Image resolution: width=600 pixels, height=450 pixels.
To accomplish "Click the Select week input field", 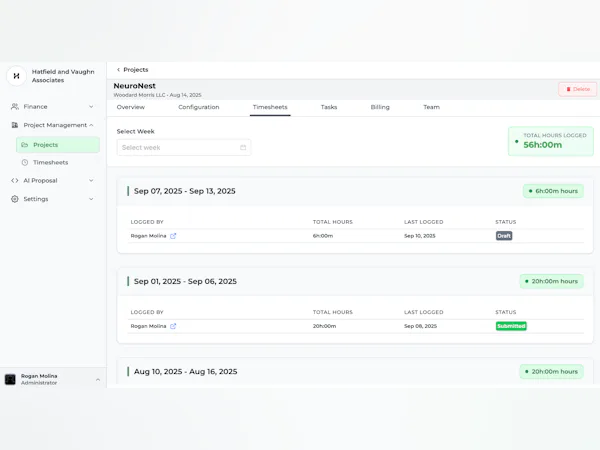I will 184,147.
